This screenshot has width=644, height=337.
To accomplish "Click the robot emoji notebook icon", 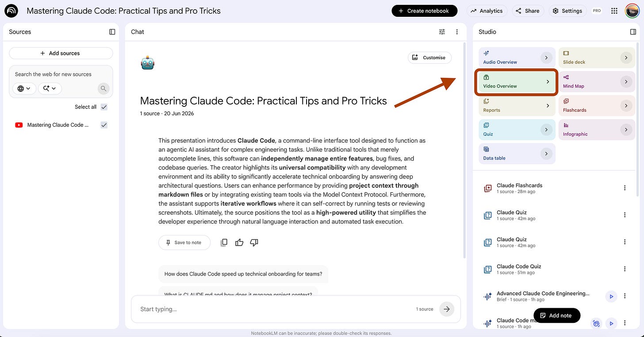I will pos(147,63).
